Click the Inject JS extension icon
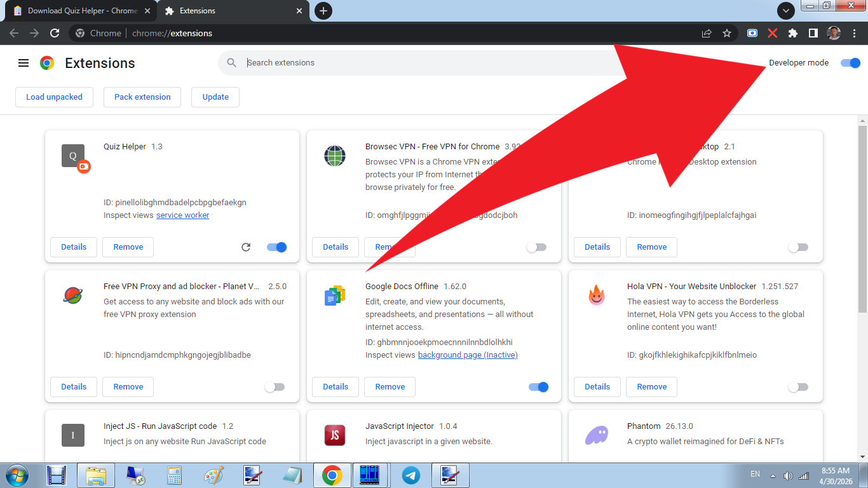This screenshot has height=488, width=868. tap(73, 435)
